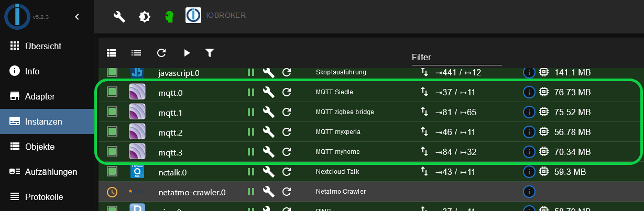Image resolution: width=644 pixels, height=211 pixels.
Task: Toggle the green status box of mqtt.0
Action: pos(112,93)
